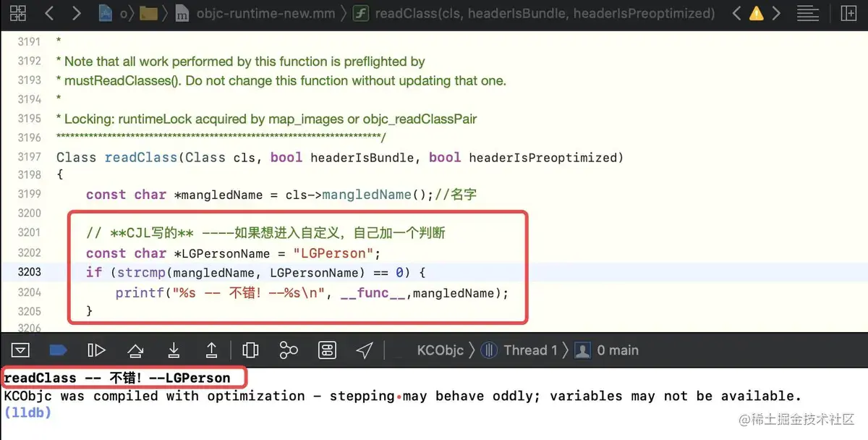868x440 pixels.
Task: Click the readClass function name on line 3197
Action: [x=141, y=157]
